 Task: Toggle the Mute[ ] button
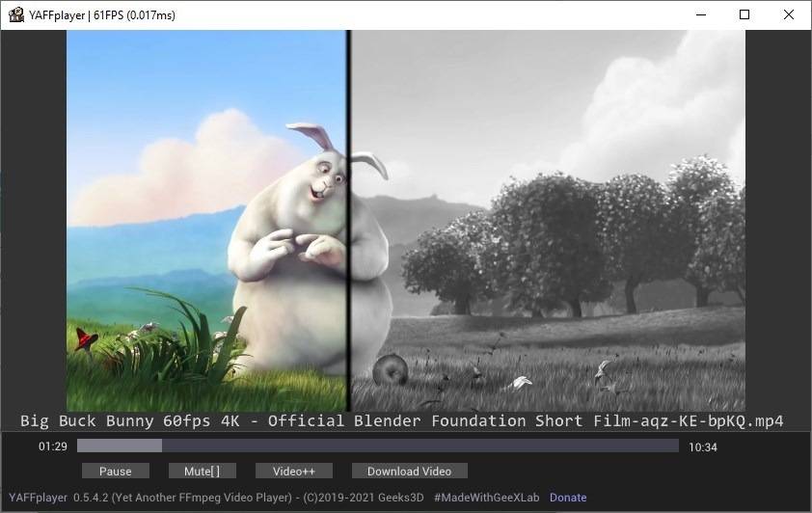pos(202,472)
